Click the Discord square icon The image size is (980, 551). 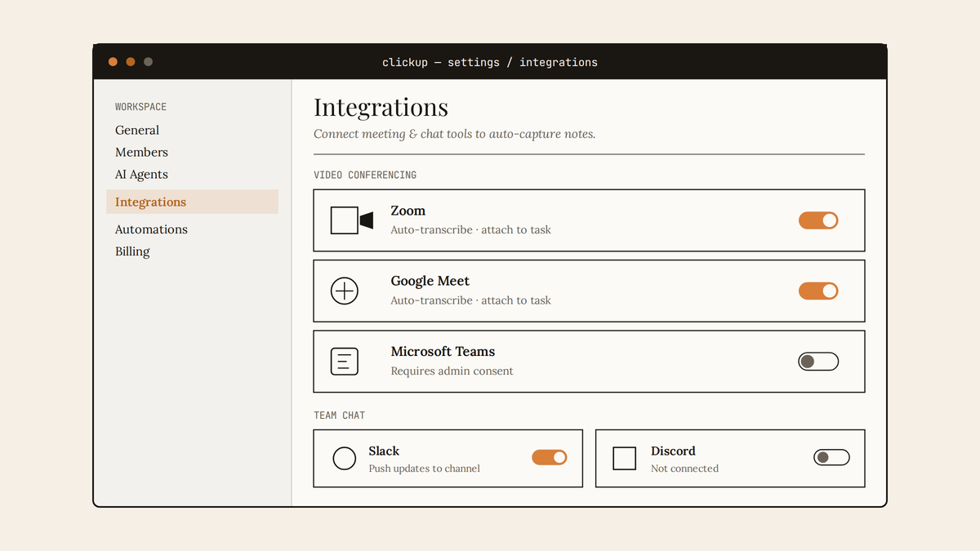pos(625,459)
